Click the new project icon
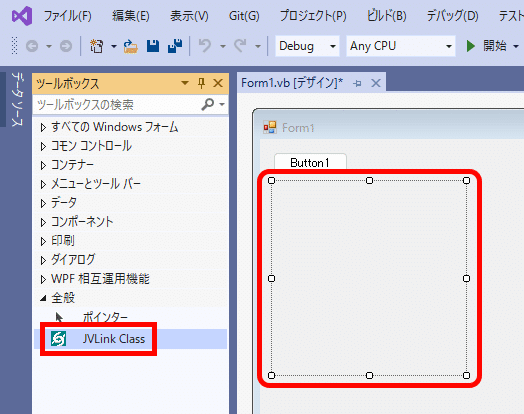This screenshot has height=414, width=524. pyautogui.click(x=97, y=46)
